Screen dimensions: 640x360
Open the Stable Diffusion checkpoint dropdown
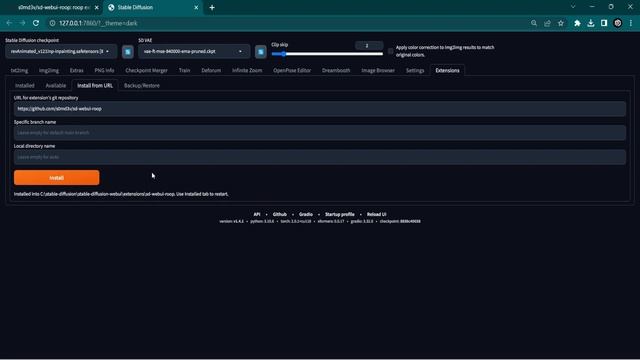point(60,51)
